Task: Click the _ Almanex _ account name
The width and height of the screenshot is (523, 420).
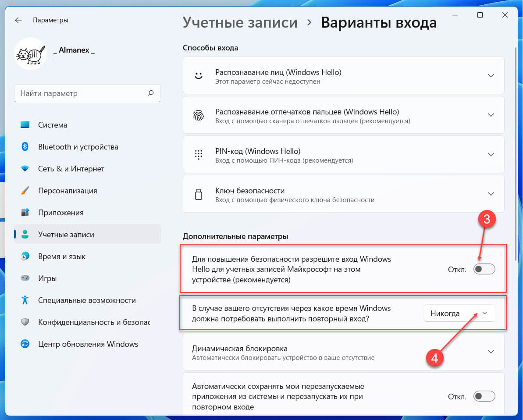Action: click(x=74, y=50)
